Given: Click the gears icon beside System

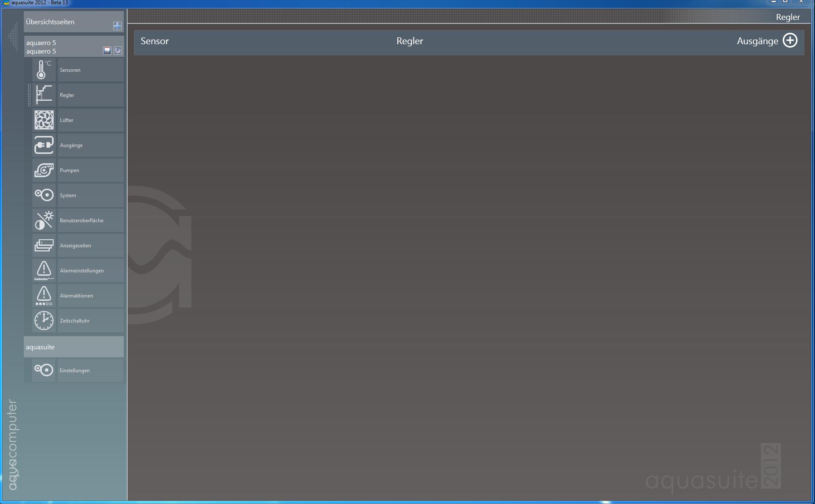Looking at the screenshot, I should pos(44,195).
